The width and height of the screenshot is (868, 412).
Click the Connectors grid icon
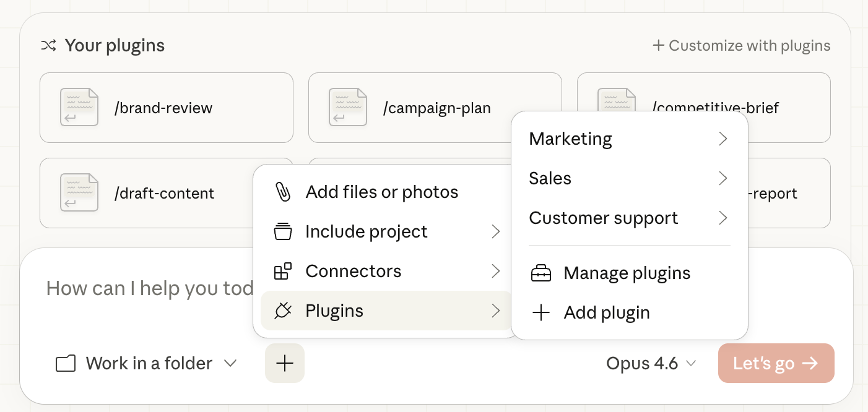[283, 271]
